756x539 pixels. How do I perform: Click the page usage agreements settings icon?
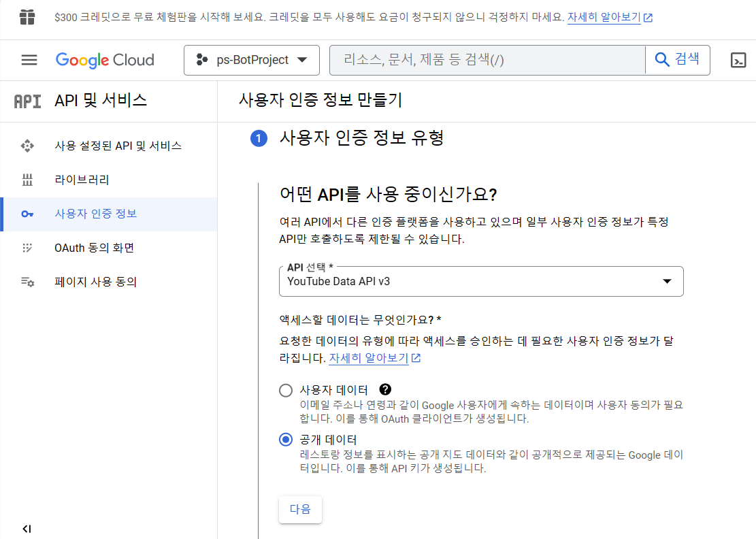(x=27, y=282)
